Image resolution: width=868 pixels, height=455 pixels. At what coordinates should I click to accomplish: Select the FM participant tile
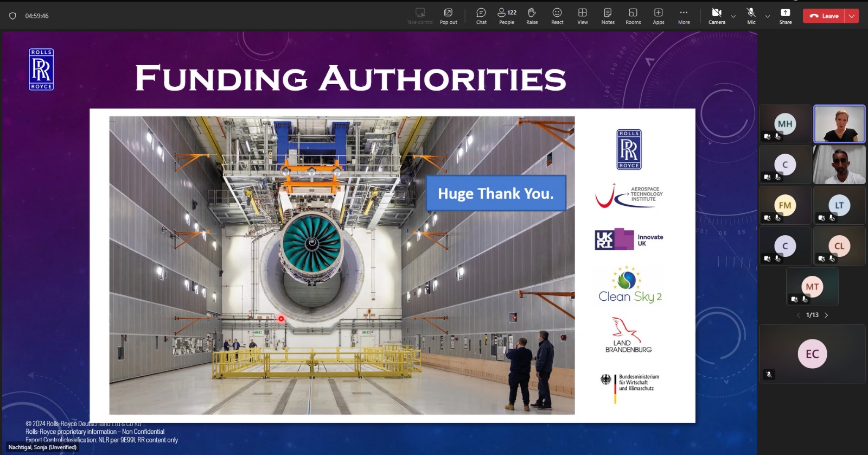[x=785, y=205]
